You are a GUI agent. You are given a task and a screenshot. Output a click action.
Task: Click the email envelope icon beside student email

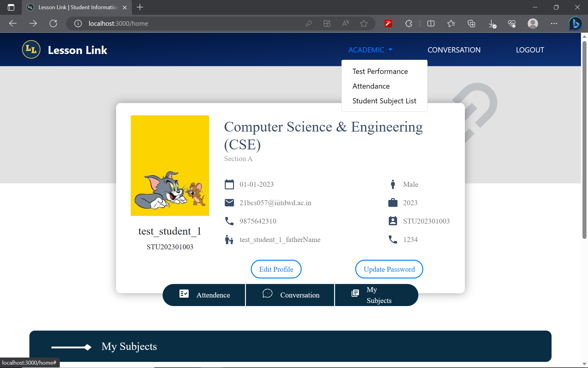point(229,202)
